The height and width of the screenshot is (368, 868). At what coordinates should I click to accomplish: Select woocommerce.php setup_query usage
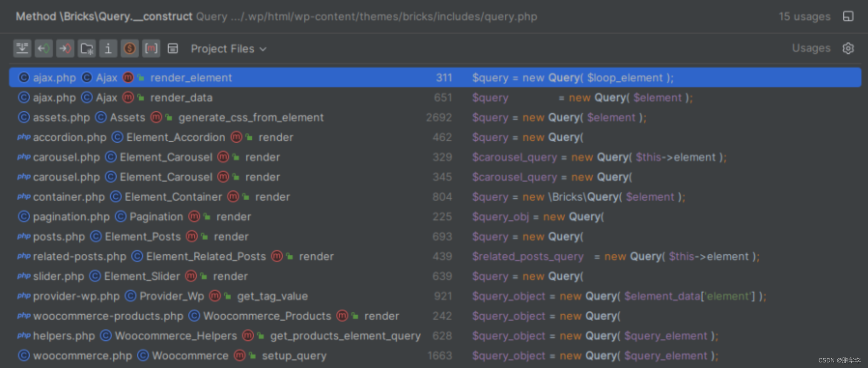tap(435, 356)
